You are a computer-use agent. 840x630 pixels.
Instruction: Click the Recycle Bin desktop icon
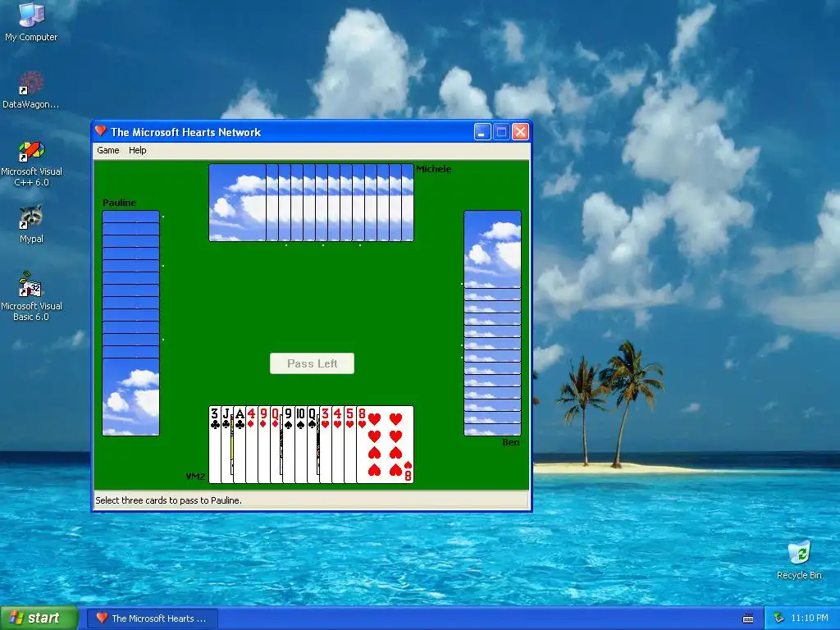(x=799, y=560)
